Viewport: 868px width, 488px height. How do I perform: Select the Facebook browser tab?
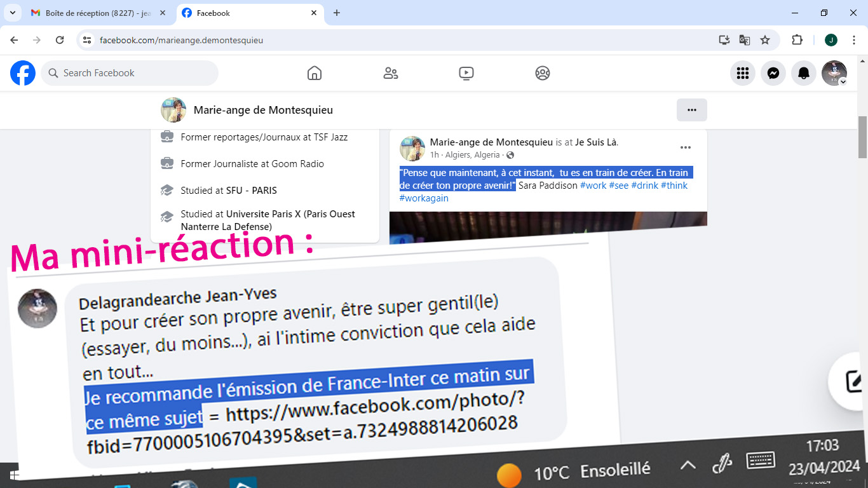248,13
